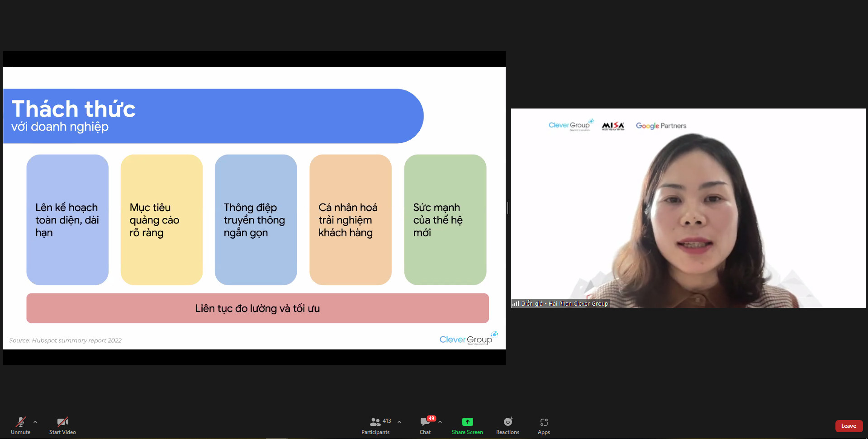This screenshot has height=439, width=868.
Task: Expand the chat options arrow
Action: pos(440,422)
